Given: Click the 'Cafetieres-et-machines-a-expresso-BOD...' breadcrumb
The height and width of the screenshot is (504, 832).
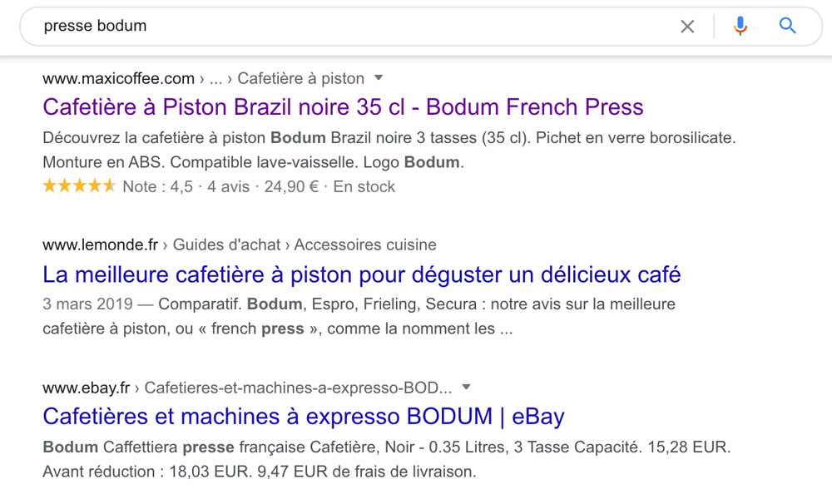Looking at the screenshot, I should [298, 388].
